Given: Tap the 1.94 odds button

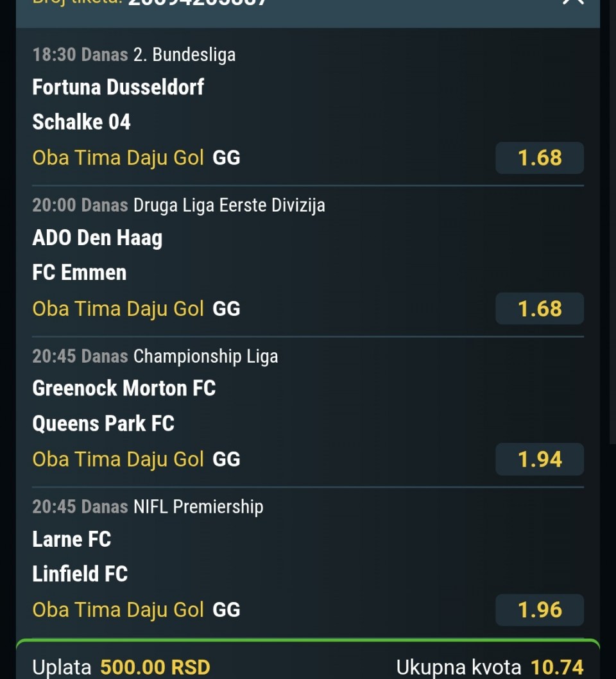Looking at the screenshot, I should tap(540, 460).
